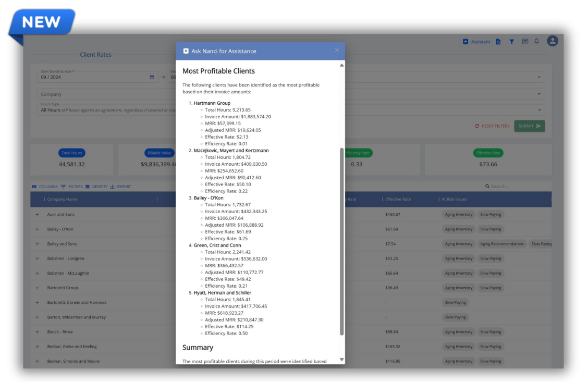Viewport: 588px width, 382px height.
Task: Click the document search icon in header
Action: click(x=498, y=42)
